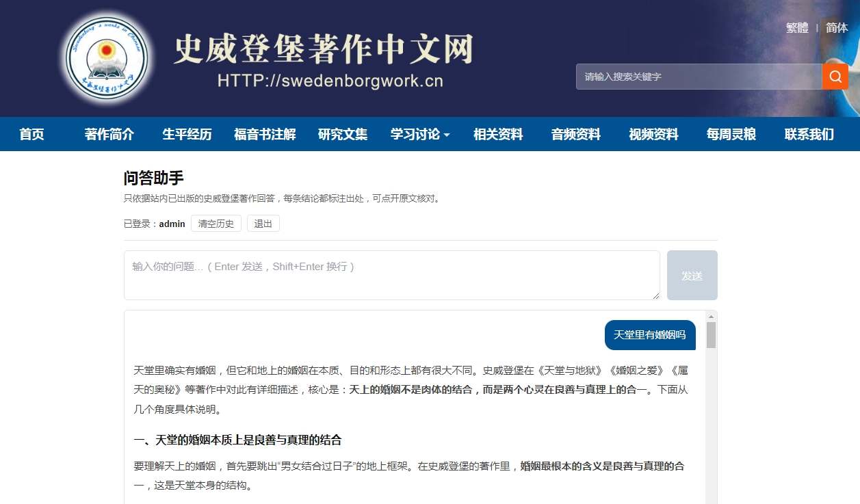This screenshot has height=504, width=860.
Task: Open 相关资料 navigation item
Action: coord(498,134)
